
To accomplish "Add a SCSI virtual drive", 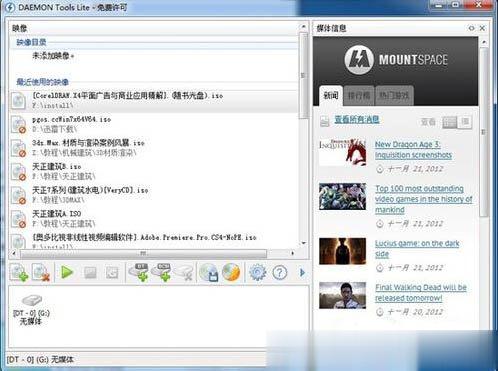I will (x=161, y=272).
